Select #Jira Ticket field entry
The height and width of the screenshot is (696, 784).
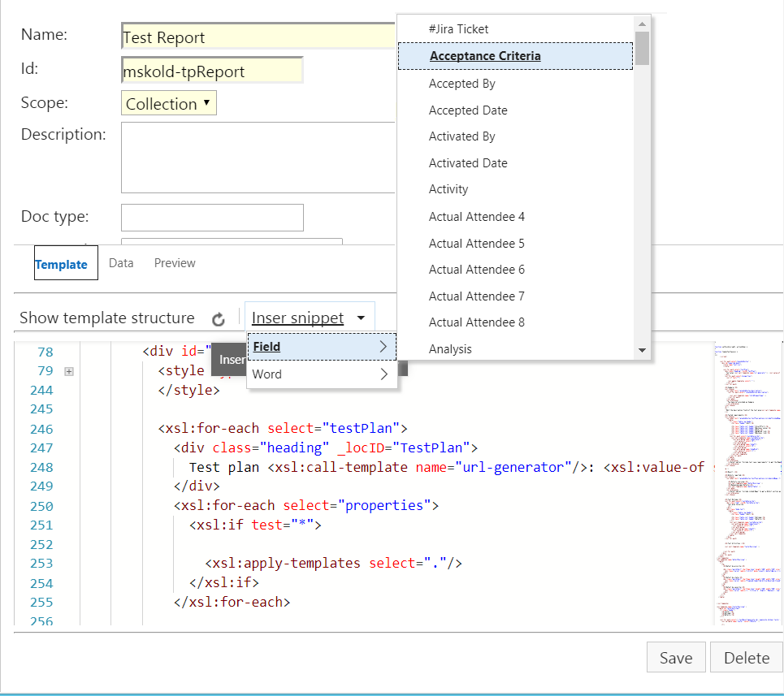[458, 29]
